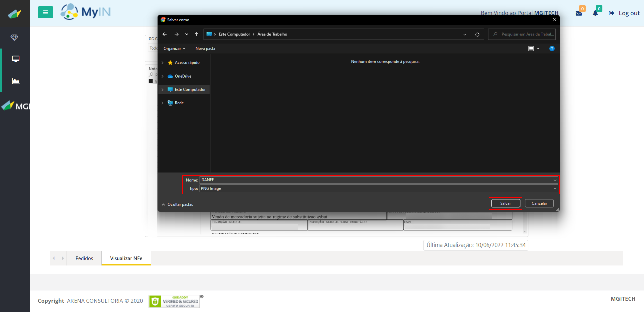Click the blue help icon

click(552, 49)
